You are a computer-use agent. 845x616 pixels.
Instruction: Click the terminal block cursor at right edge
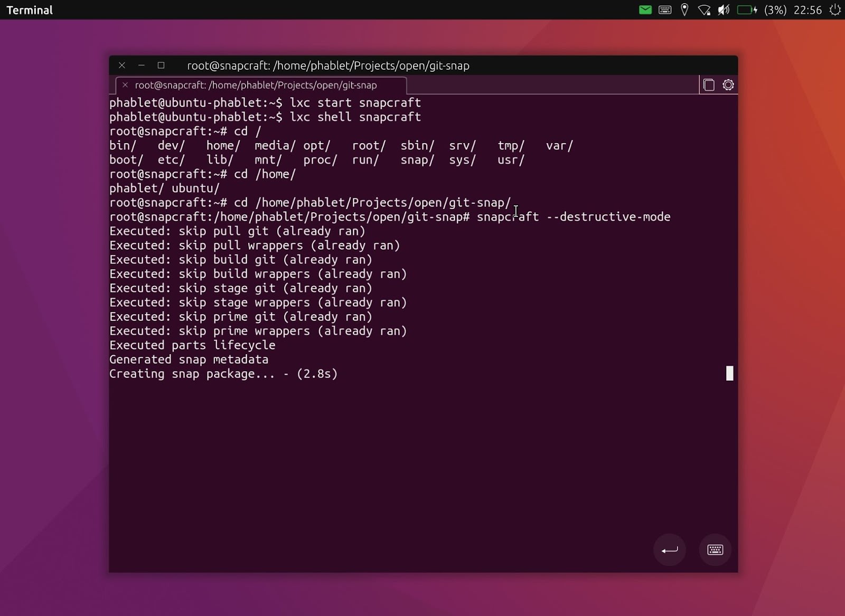[729, 373]
